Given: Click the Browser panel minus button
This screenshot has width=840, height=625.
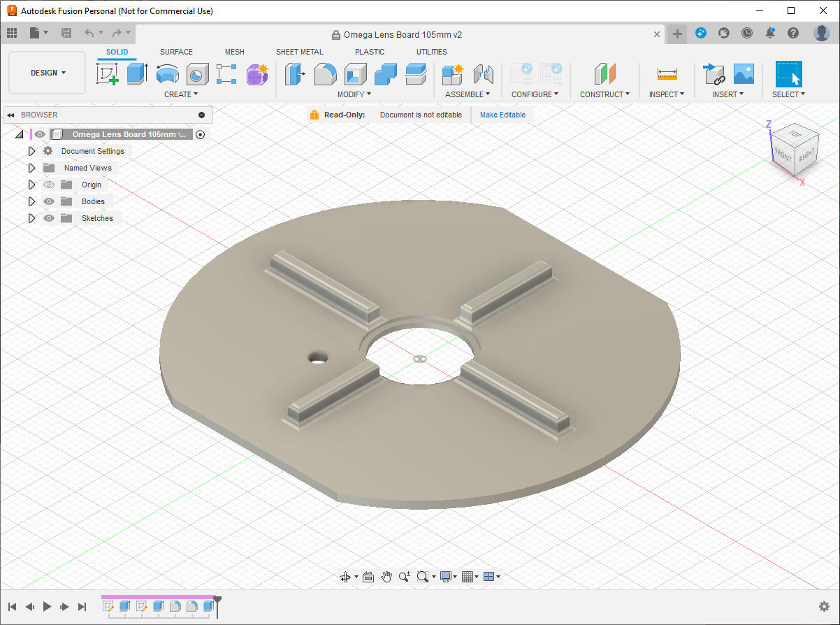Looking at the screenshot, I should (202, 115).
